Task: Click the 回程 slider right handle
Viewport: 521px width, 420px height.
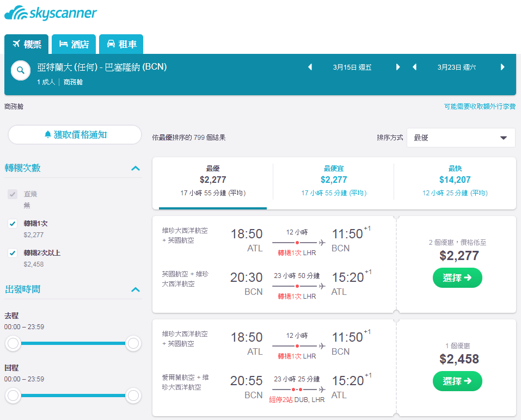Action: pyautogui.click(x=133, y=396)
